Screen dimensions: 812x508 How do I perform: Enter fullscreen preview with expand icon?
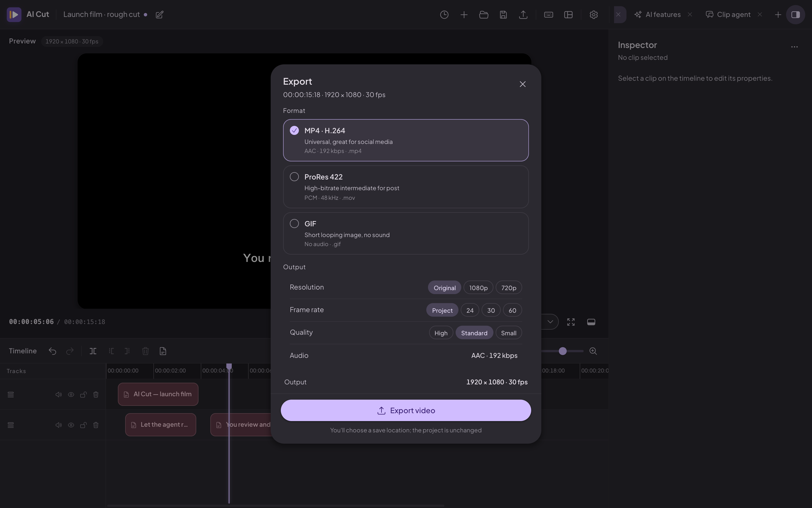click(x=571, y=322)
